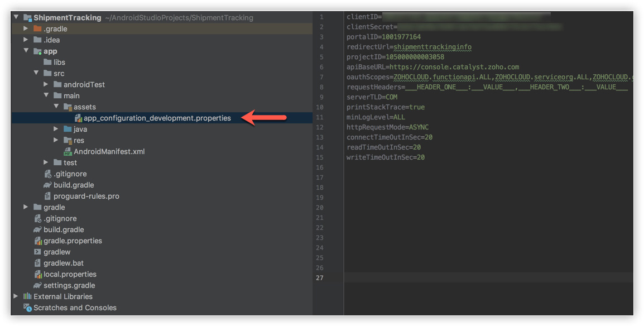Click the portalID=1001977164 line

coord(383,37)
